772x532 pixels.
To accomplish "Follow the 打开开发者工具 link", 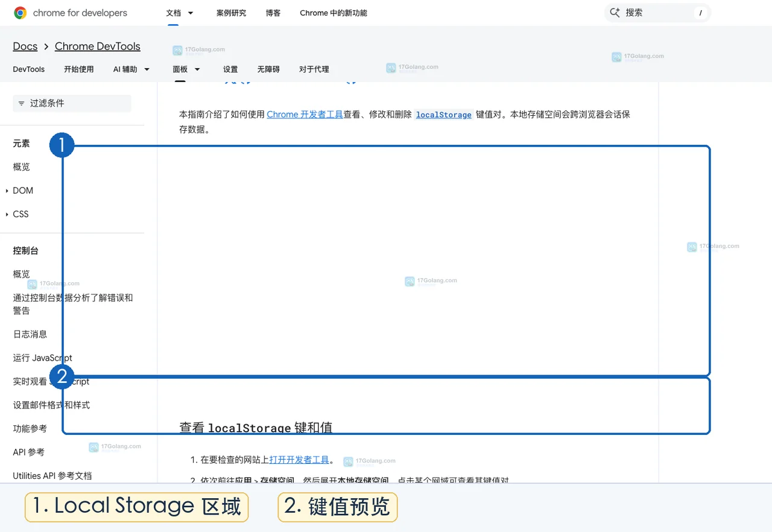I will [x=299, y=460].
